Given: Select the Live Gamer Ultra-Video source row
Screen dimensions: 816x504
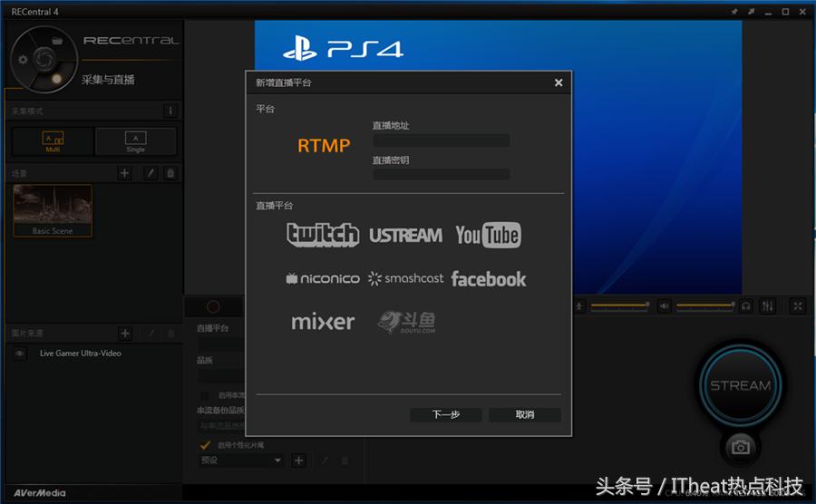Looking at the screenshot, I should pyautogui.click(x=93, y=354).
